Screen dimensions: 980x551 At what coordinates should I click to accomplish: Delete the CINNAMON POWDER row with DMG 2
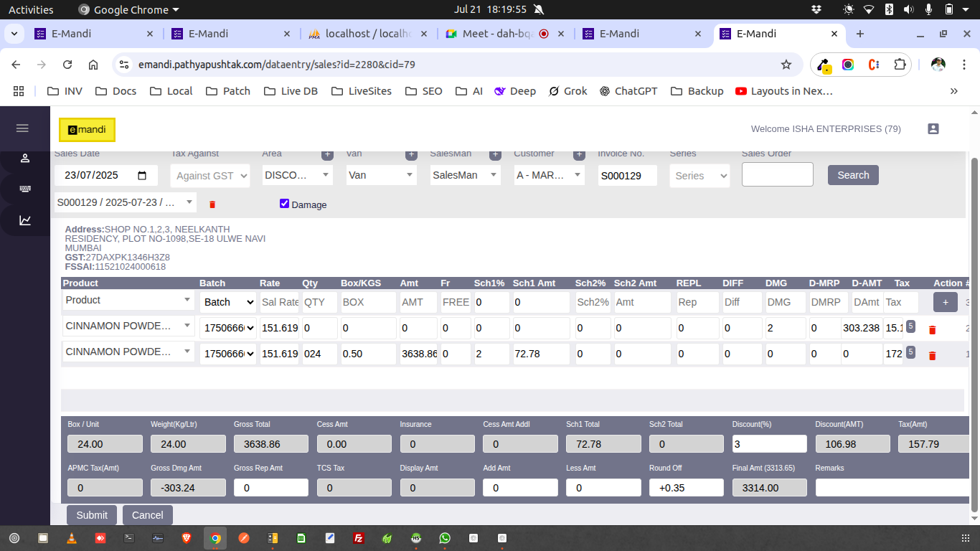click(x=933, y=330)
